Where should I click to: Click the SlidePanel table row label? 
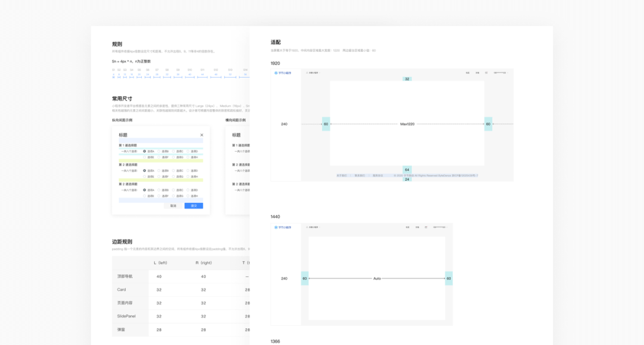126,316
